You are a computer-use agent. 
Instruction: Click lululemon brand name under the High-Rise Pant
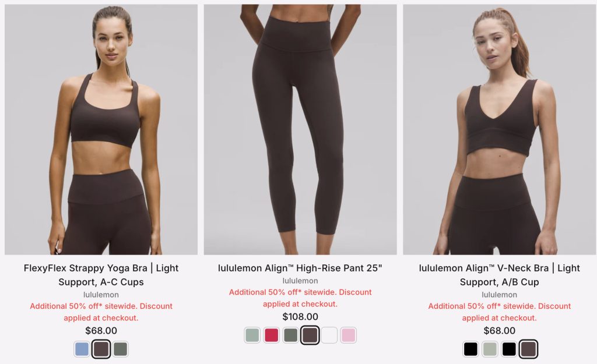click(300, 281)
